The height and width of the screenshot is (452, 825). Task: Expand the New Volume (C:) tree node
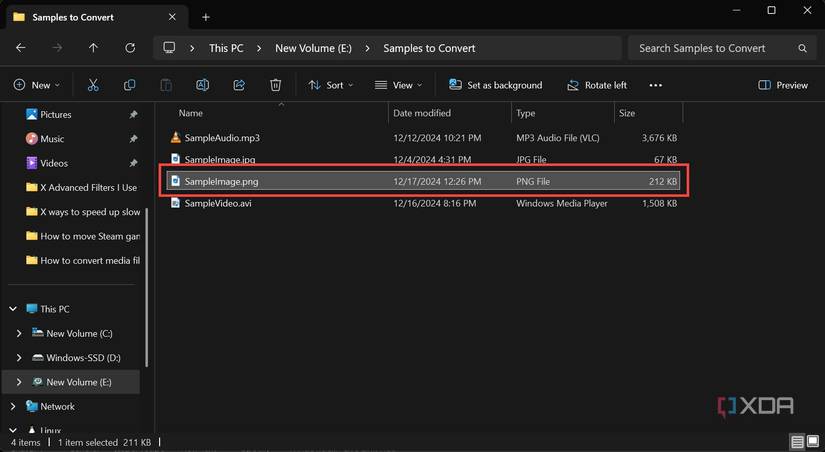click(19, 333)
